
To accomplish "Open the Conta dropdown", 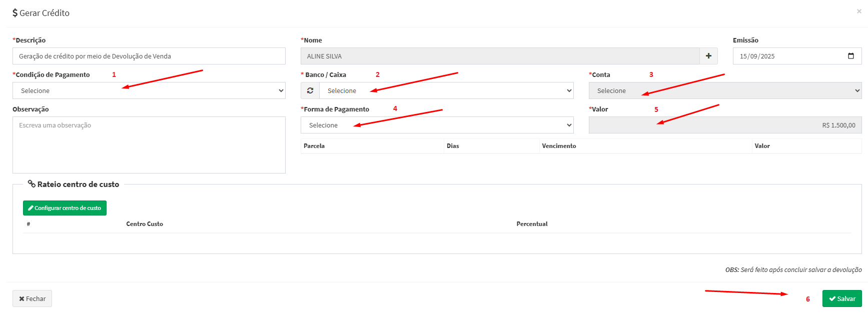I will coord(725,90).
